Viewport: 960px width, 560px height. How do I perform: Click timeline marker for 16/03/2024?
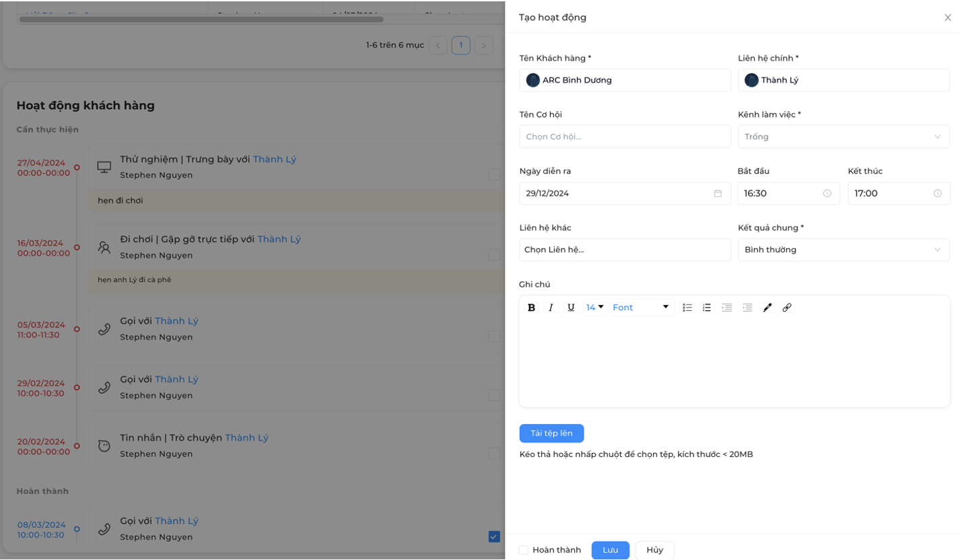coord(77,248)
